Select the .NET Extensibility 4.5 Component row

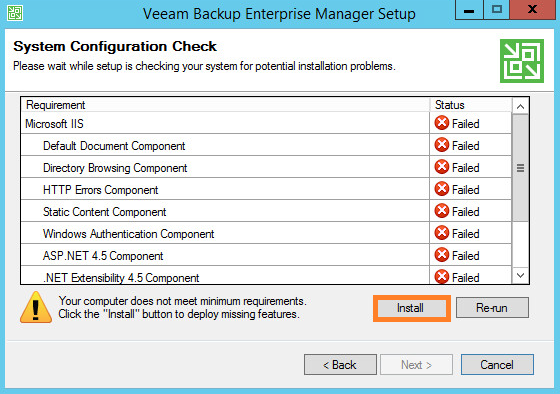pyautogui.click(x=266, y=275)
